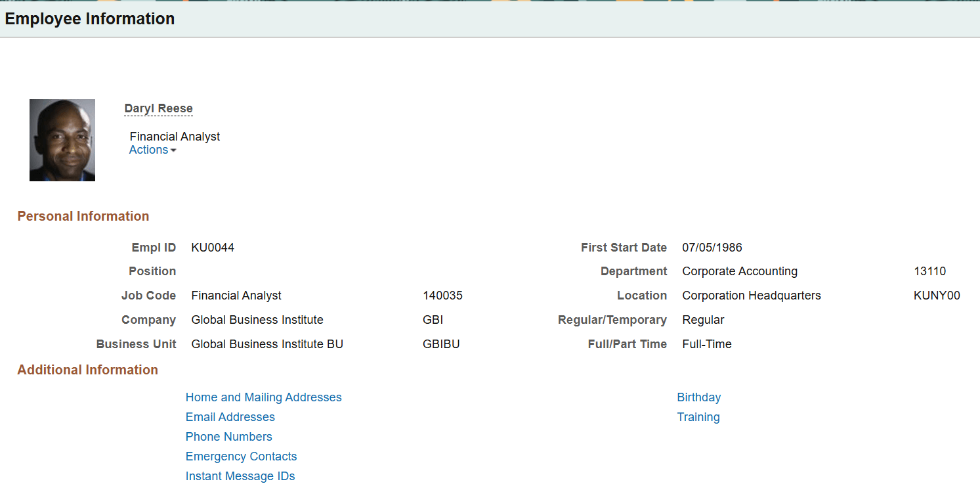
Task: Click the Department field label
Action: (633, 271)
